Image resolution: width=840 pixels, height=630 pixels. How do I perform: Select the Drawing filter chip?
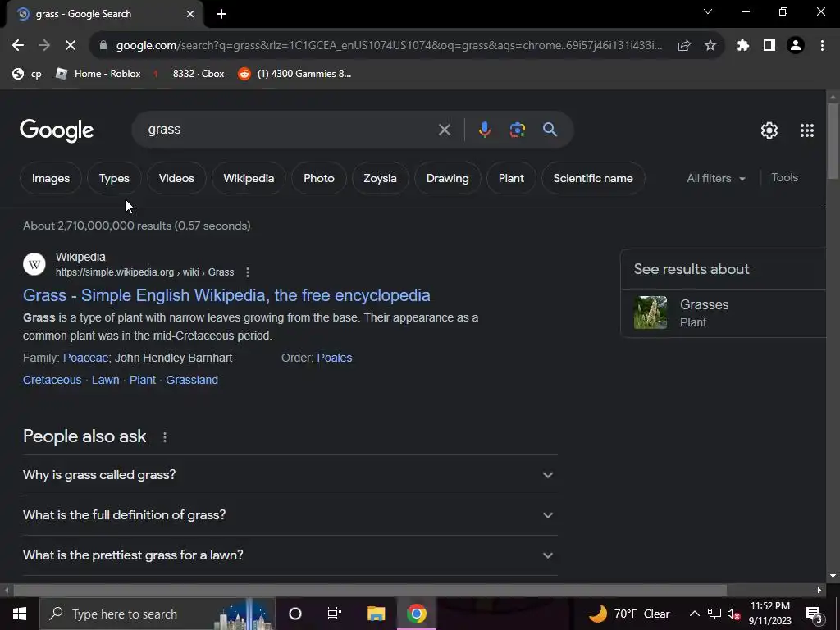click(447, 178)
